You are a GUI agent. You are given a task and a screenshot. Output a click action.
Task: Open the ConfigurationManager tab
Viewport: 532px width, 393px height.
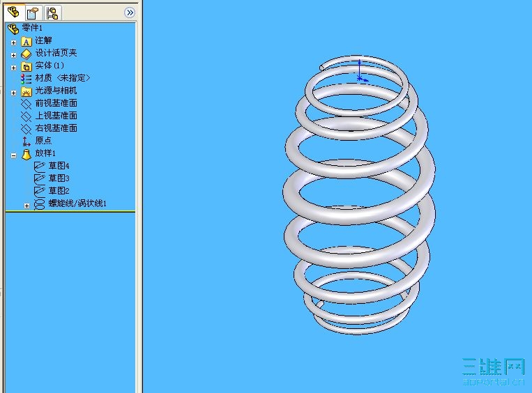[52, 13]
